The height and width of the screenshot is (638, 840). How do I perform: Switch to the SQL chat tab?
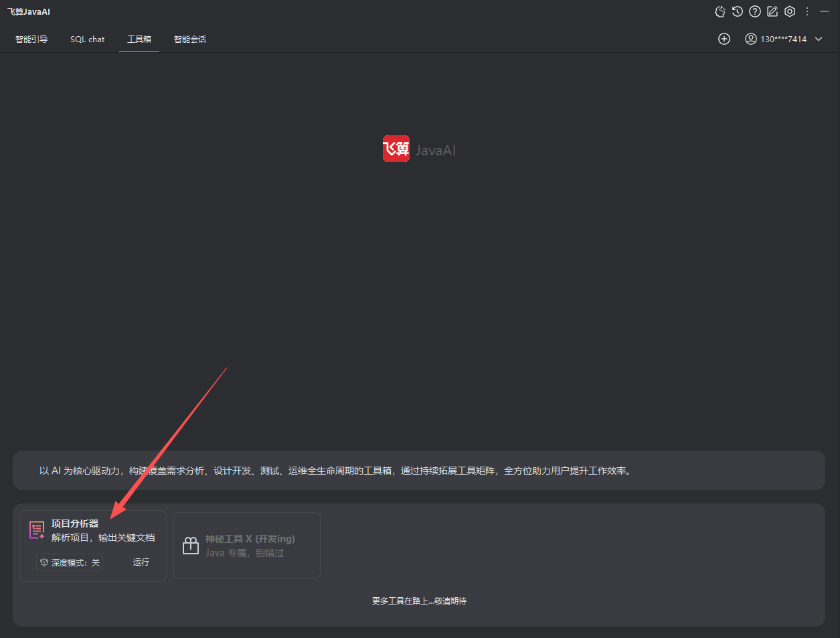click(88, 39)
